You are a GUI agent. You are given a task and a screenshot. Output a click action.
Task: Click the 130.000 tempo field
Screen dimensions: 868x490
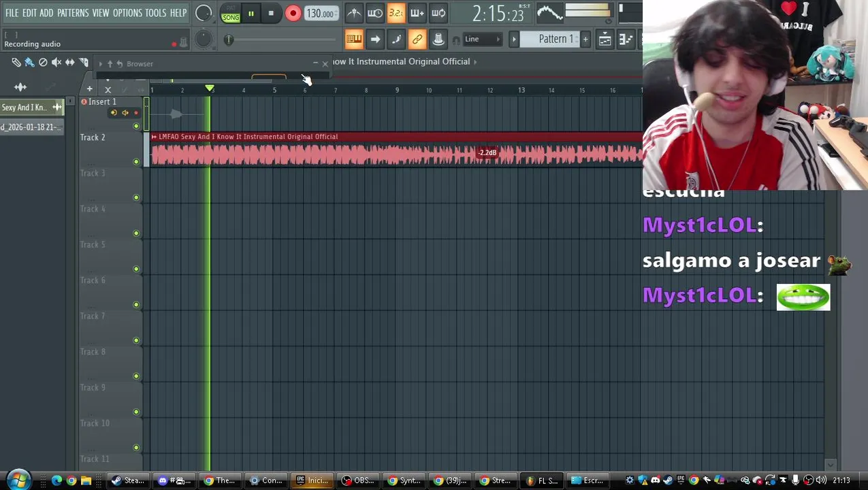[x=320, y=14]
